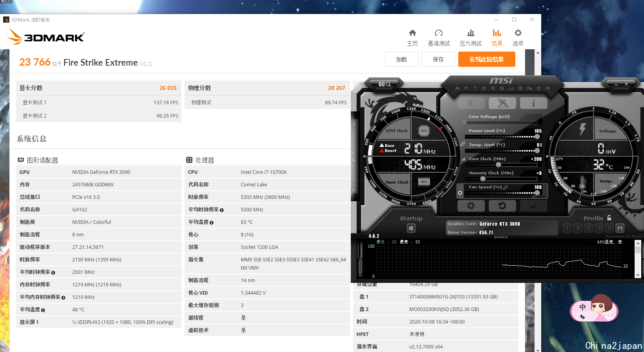The image size is (644, 352).
Task: Toggle the Fan Speed Auto mode
Action: tap(541, 197)
